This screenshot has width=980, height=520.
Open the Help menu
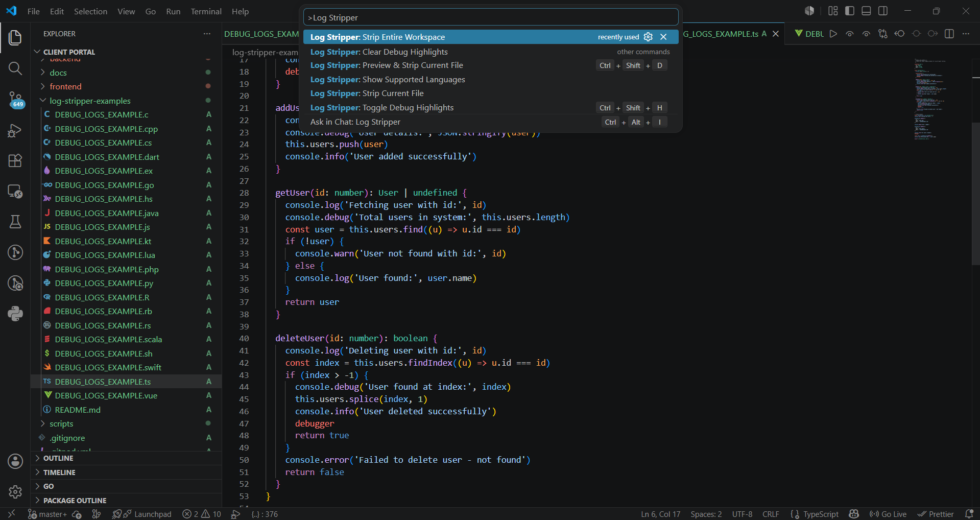240,11
